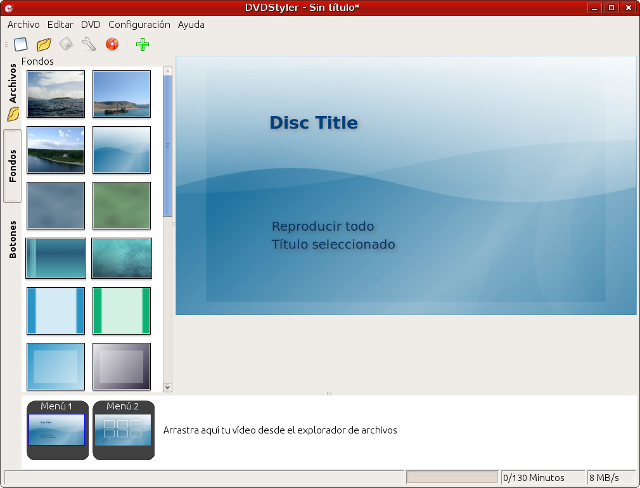Switch to the Fondos side tab
The height and width of the screenshot is (488, 640).
[x=13, y=165]
